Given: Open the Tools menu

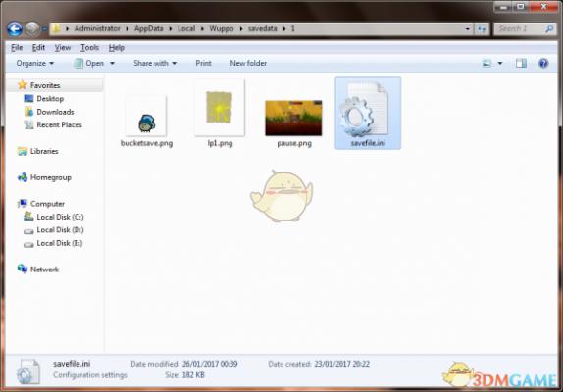Looking at the screenshot, I should (89, 48).
